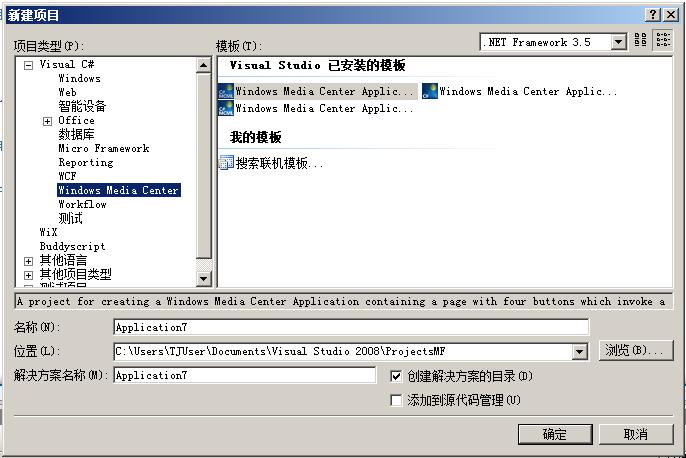Collapse the Visual C# tree node
The image size is (686, 458).
pos(28,65)
